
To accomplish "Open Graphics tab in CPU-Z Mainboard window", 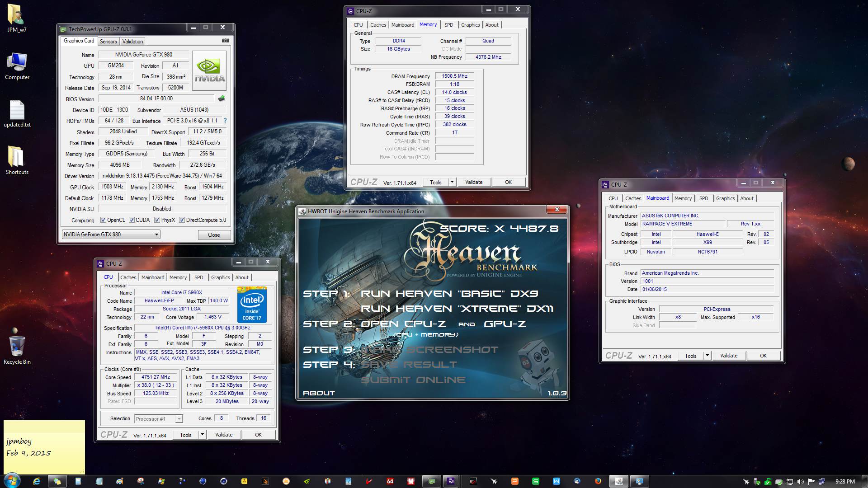I will click(x=726, y=198).
